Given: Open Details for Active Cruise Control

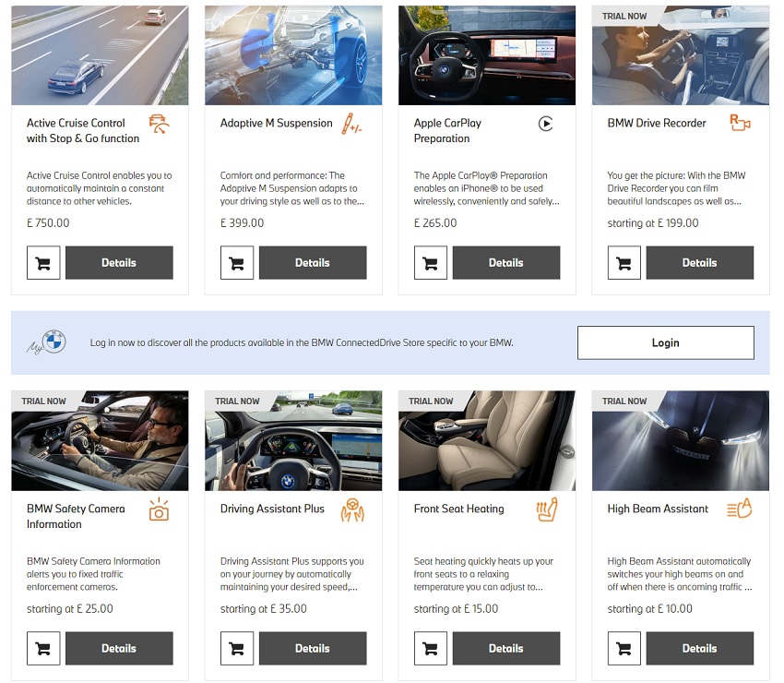Looking at the screenshot, I should (119, 263).
